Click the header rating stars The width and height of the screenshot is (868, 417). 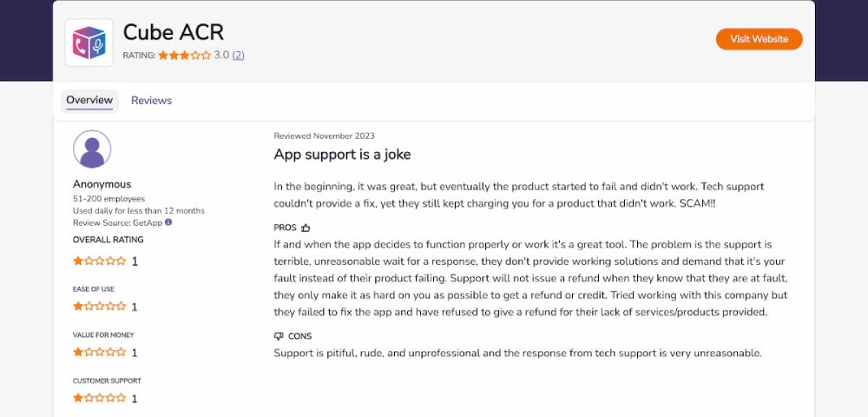click(x=184, y=56)
